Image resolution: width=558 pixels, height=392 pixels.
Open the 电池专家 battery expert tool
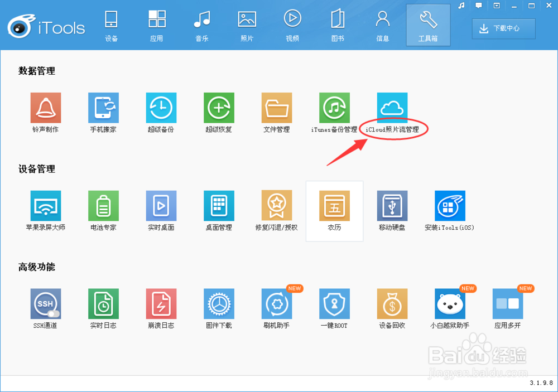click(x=103, y=206)
